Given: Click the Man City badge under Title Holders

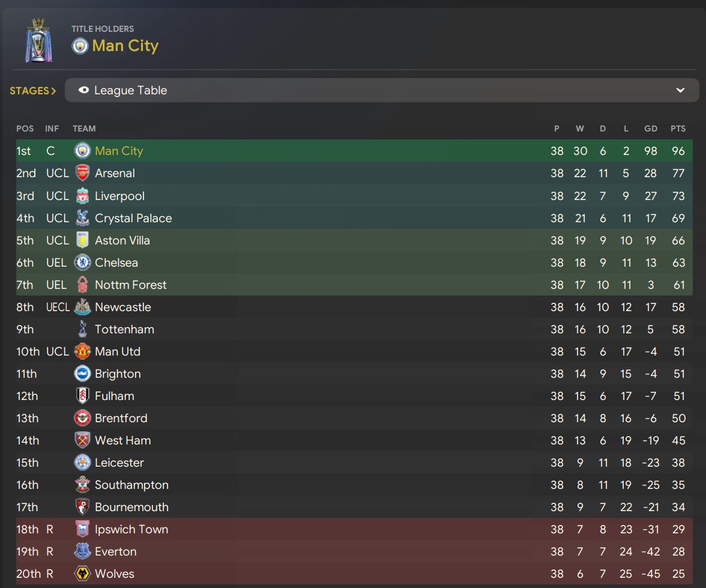Looking at the screenshot, I should pos(80,46).
